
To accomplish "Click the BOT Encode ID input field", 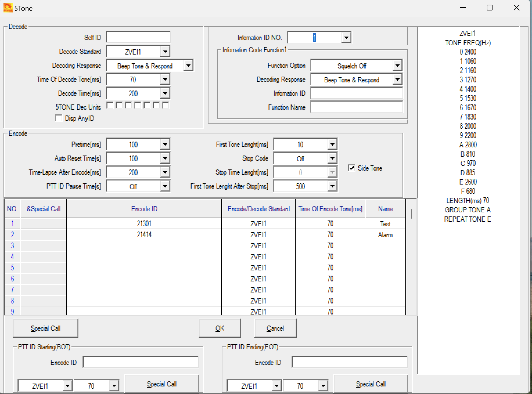I will point(141,362).
